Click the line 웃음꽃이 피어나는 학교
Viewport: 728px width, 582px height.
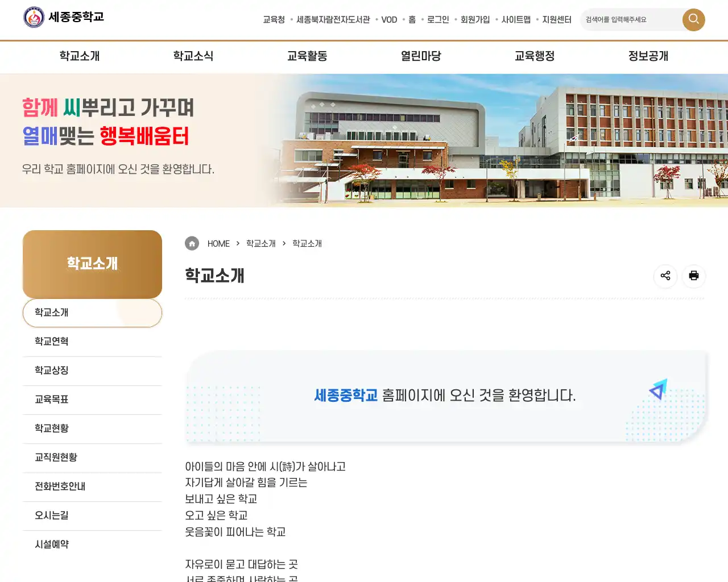235,532
